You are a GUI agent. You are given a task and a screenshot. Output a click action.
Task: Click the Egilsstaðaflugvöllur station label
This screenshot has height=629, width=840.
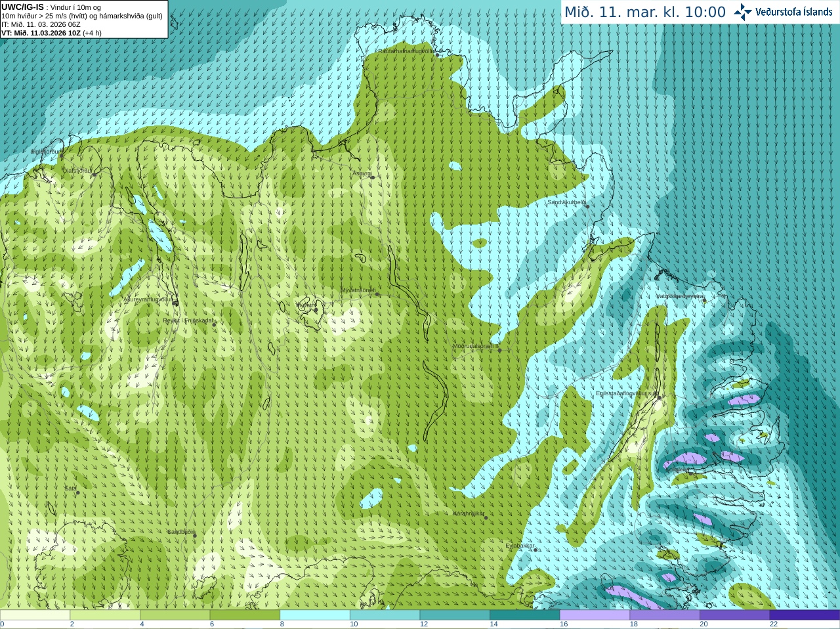pos(626,393)
